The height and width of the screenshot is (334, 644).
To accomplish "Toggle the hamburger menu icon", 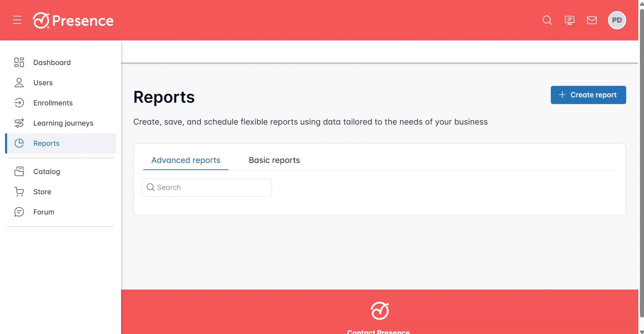I will tap(17, 20).
